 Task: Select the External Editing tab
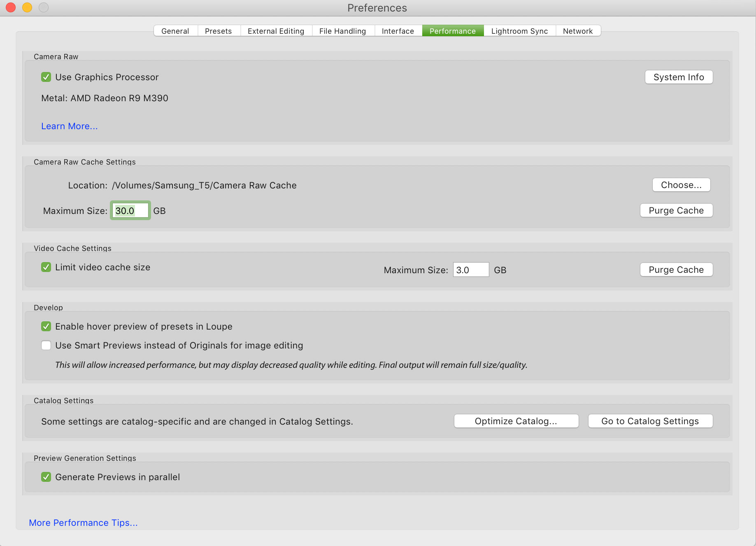click(x=276, y=31)
